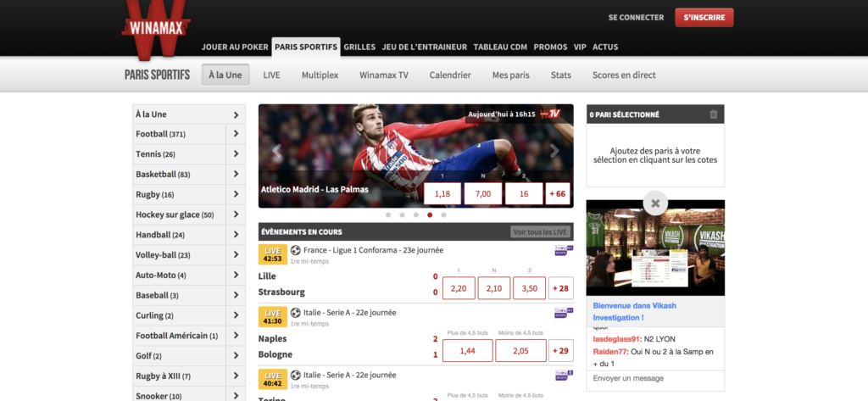Close the Vikash video popup
The height and width of the screenshot is (401, 868).
click(x=655, y=203)
